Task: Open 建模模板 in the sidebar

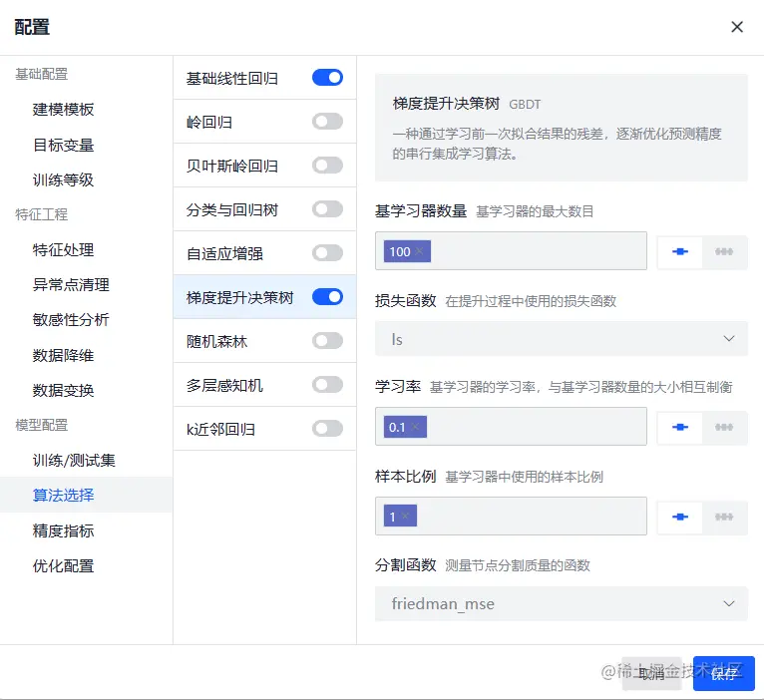Action: coord(64,110)
